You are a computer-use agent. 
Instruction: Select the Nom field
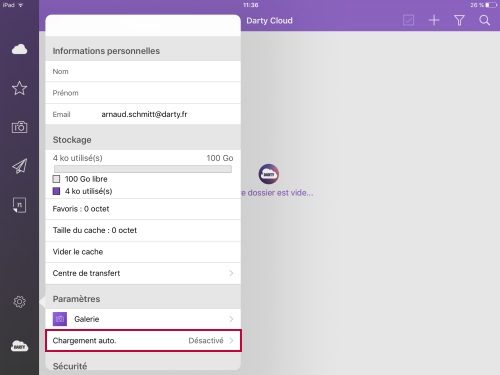pos(143,71)
